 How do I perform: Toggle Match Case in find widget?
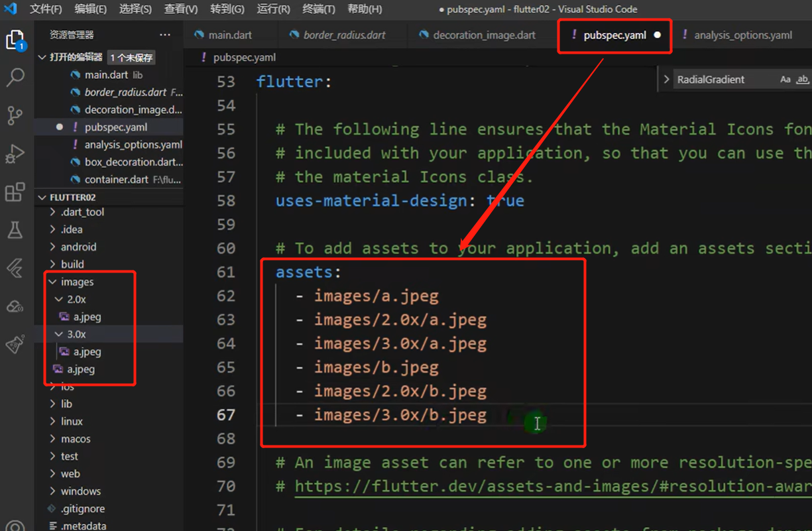pyautogui.click(x=785, y=80)
